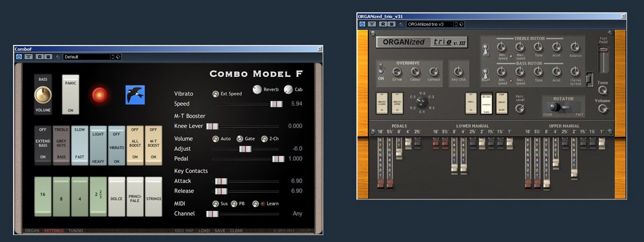The image size is (644, 242).
Task: Click the Treble Rotor Min Speed knob
Action: coord(502,47)
